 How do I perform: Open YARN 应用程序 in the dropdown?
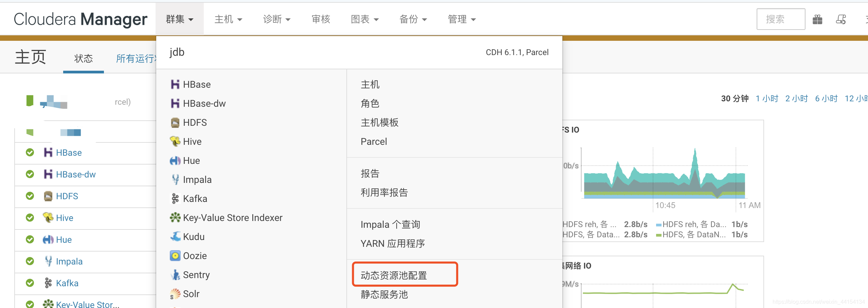393,243
